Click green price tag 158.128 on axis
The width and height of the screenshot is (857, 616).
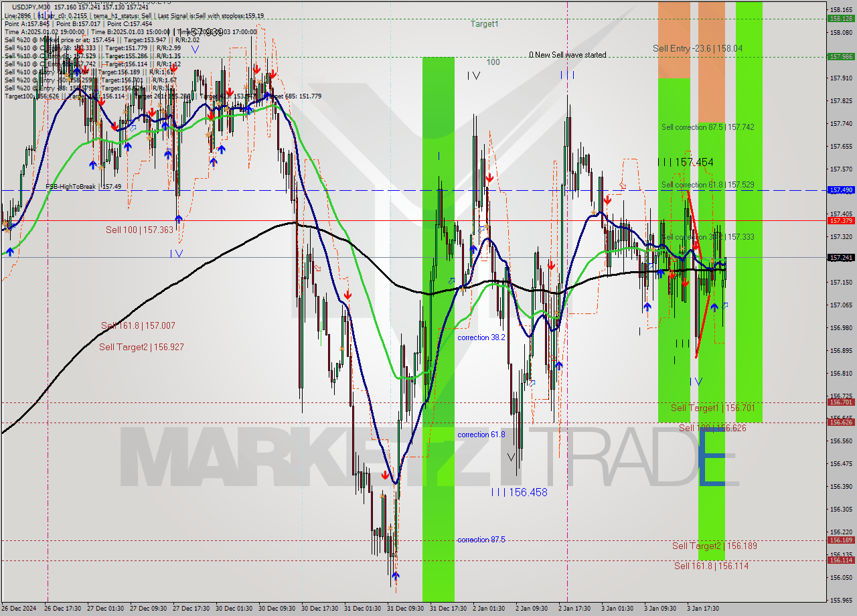pyautogui.click(x=841, y=19)
